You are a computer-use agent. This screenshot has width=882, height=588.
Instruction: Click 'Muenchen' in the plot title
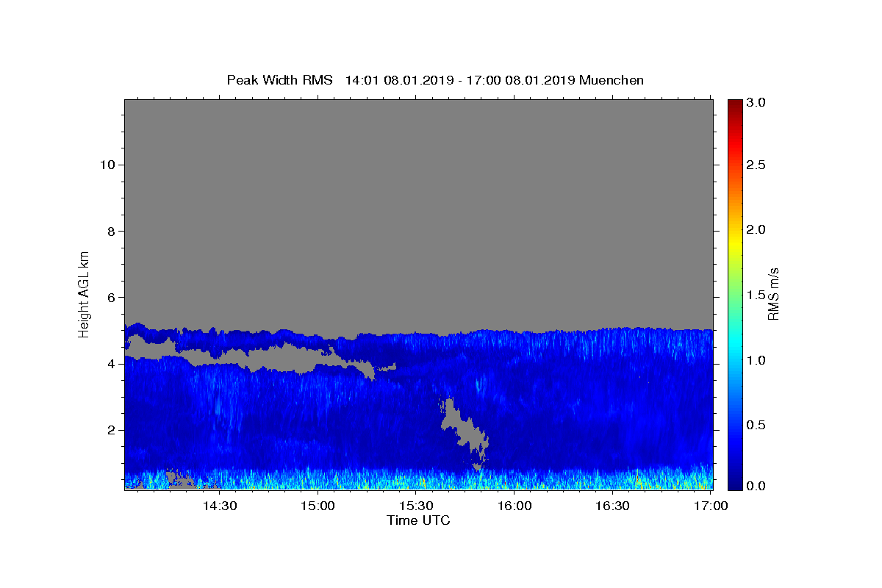(612, 80)
